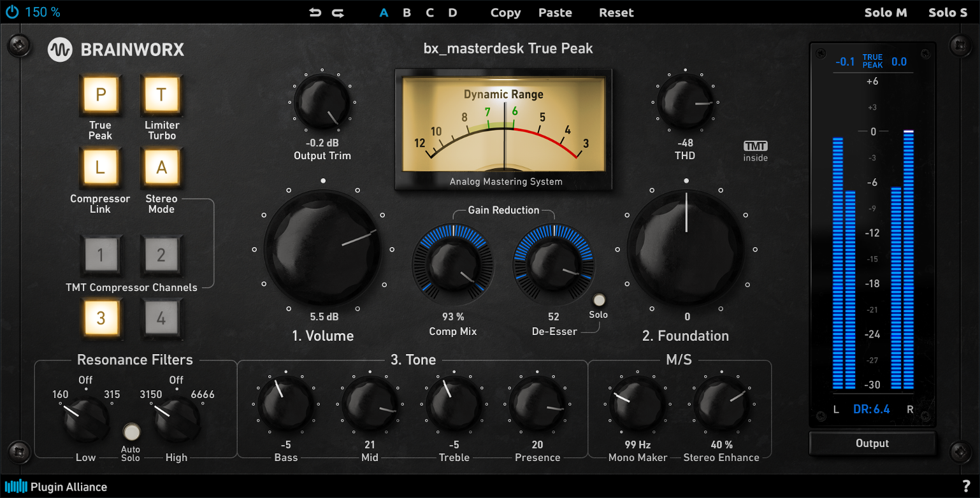Click the Mono Maker knob
This screenshot has width=980, height=498.
638,404
